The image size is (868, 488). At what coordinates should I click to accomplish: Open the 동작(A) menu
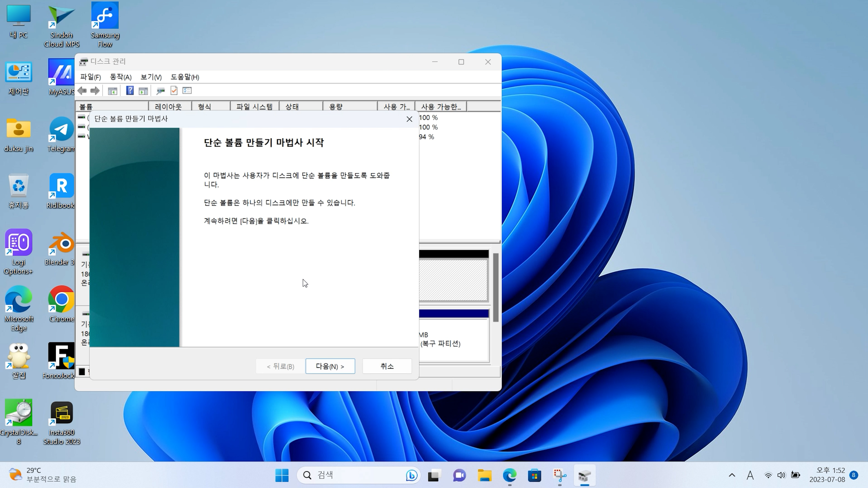(121, 77)
